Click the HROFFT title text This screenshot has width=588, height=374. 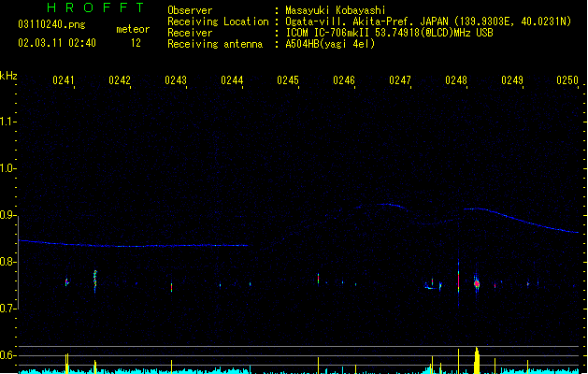[95, 7]
